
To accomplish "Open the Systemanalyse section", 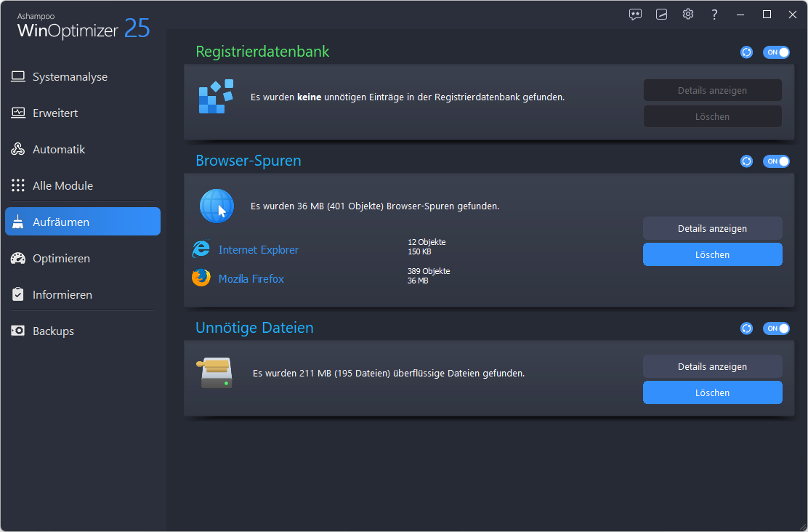I will [70, 77].
